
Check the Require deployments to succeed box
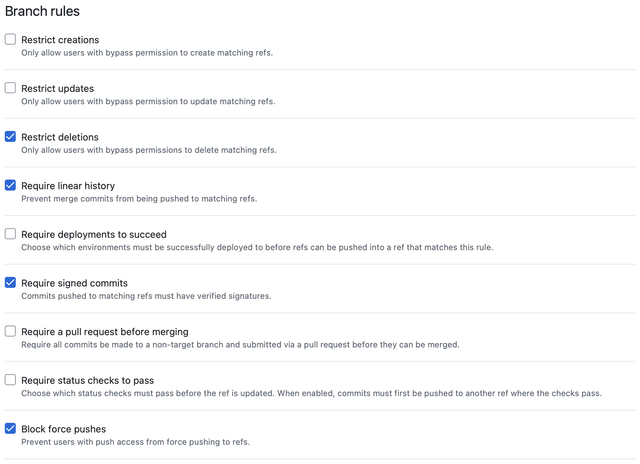[x=10, y=234]
